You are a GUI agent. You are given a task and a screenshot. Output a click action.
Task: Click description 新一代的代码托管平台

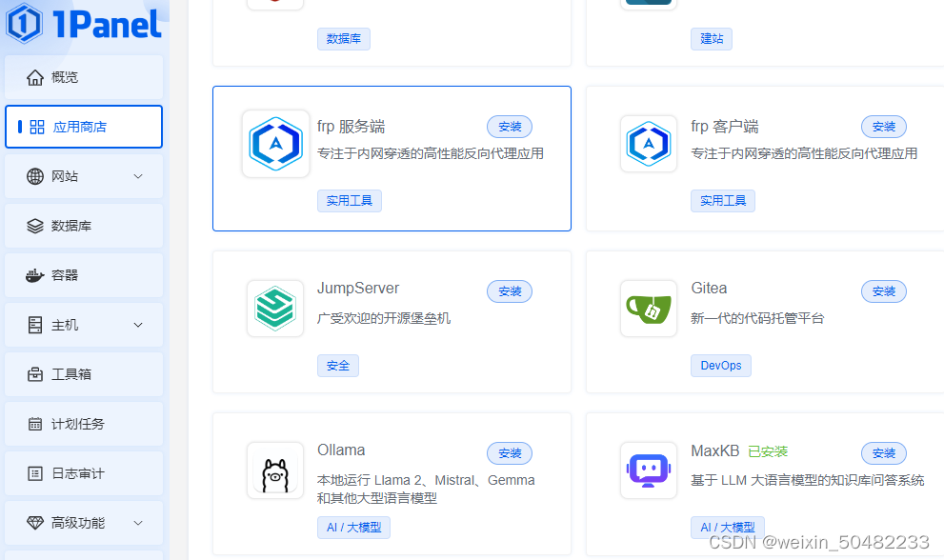coord(757,318)
